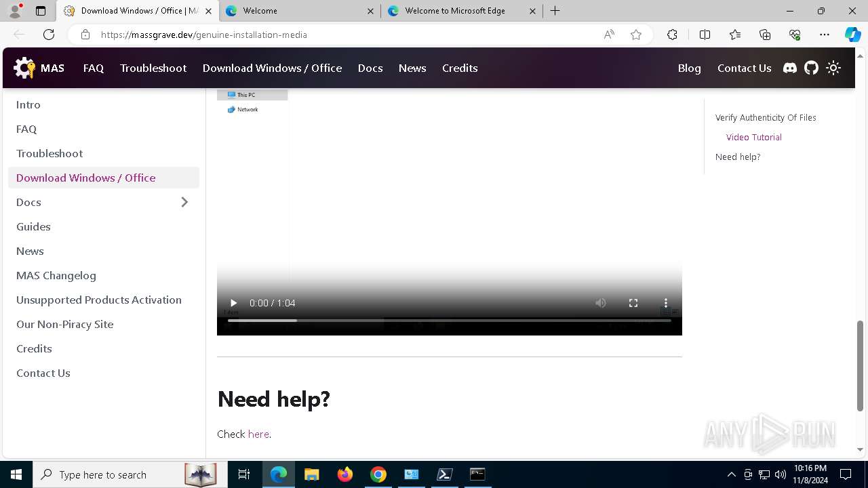Select Download Windows / Office sidebar item

(x=104, y=178)
